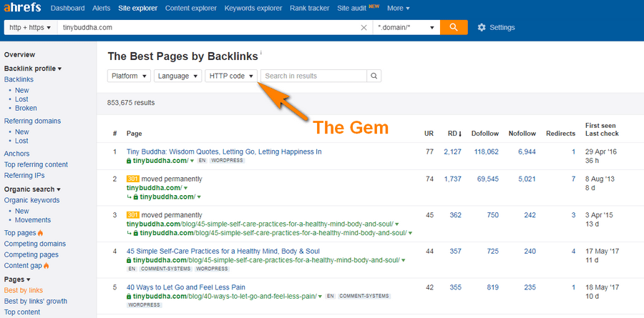Click the 2,127 referring domains value

453,151
